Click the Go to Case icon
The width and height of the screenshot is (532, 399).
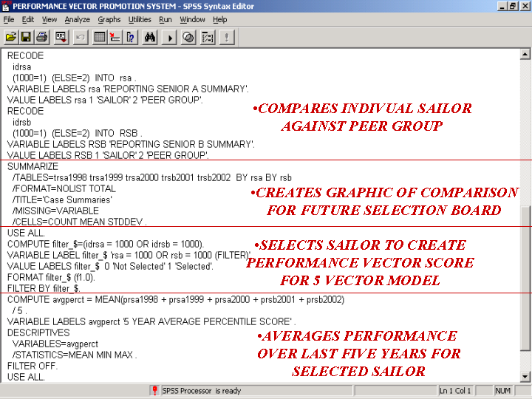tap(115, 37)
